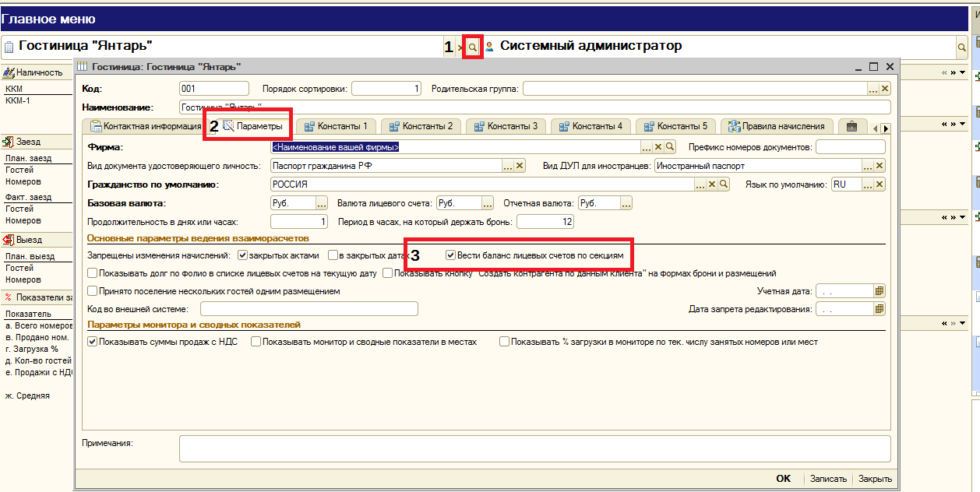Switch to Контактная информация tab
980x492 pixels.
pos(146,126)
